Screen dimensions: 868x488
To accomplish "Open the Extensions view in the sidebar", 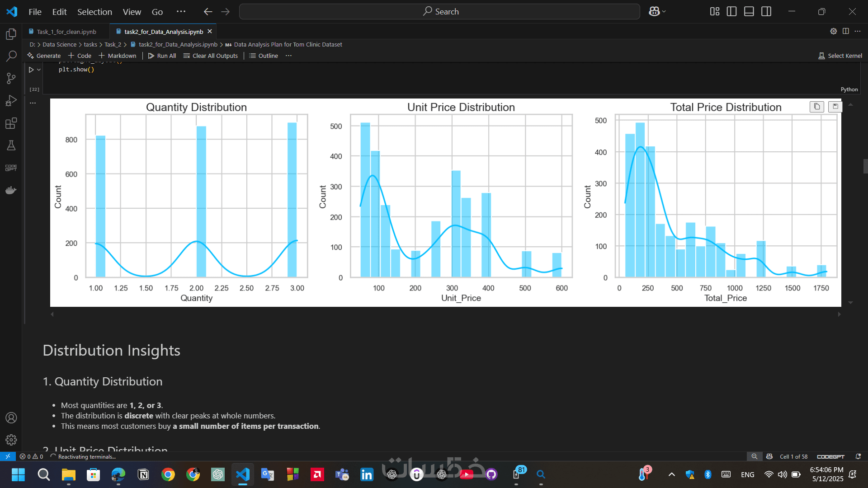I will 11,123.
